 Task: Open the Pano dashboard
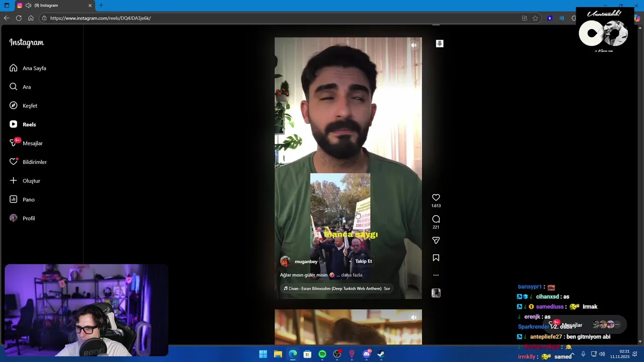point(22,200)
